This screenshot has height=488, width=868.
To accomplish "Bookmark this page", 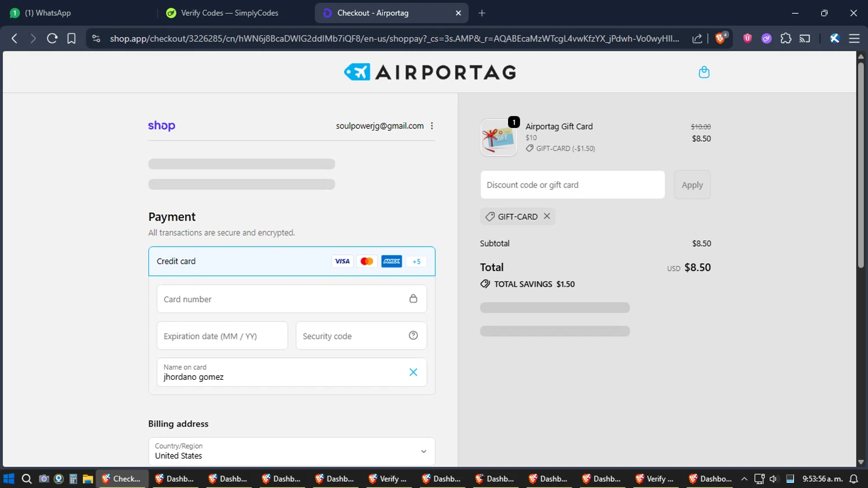I will (x=71, y=38).
